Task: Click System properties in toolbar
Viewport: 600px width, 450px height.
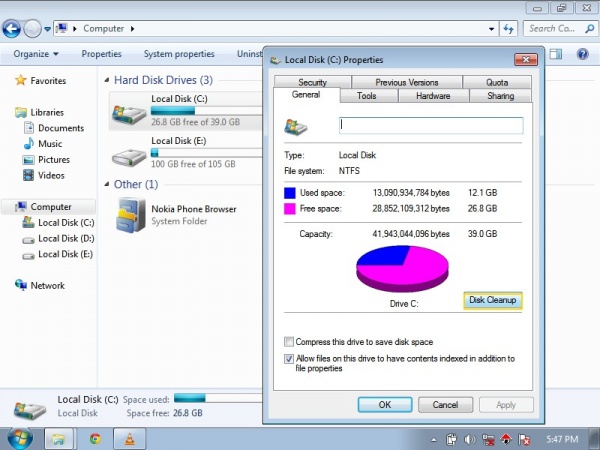Action: coord(179,54)
